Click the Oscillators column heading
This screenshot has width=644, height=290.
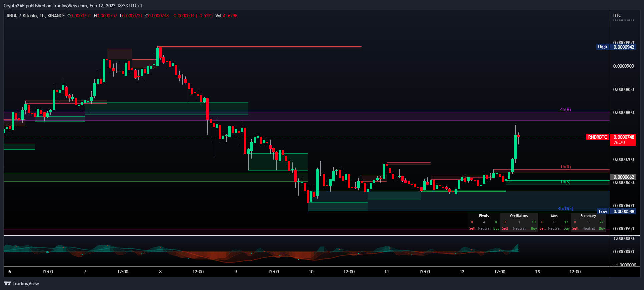(x=519, y=216)
